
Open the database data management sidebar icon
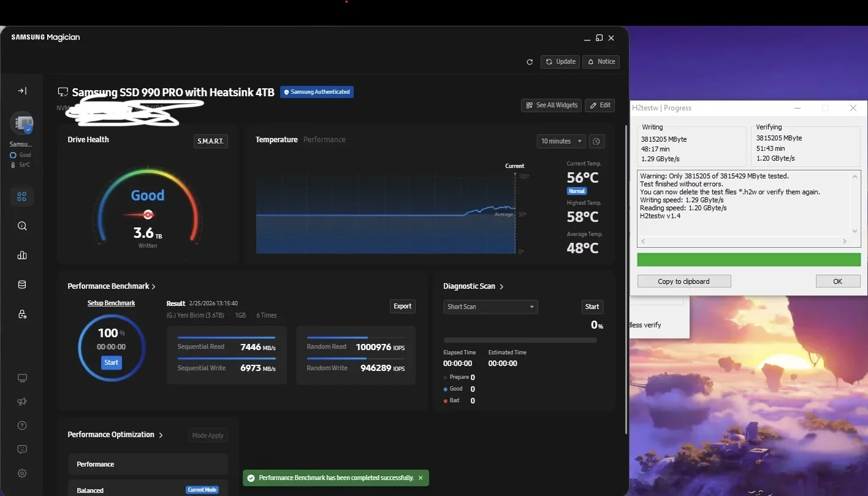tap(22, 284)
